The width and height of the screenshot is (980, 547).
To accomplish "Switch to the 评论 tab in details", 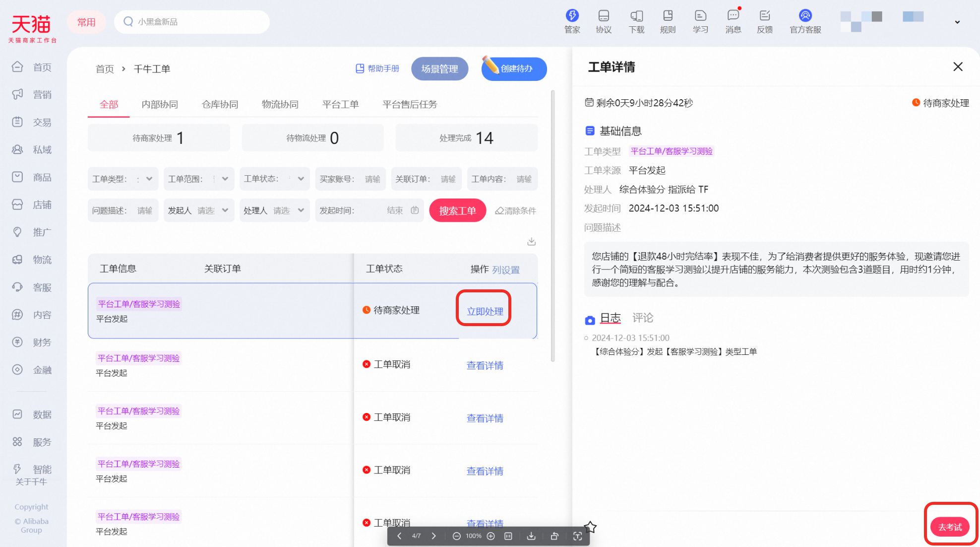I will pyautogui.click(x=643, y=318).
